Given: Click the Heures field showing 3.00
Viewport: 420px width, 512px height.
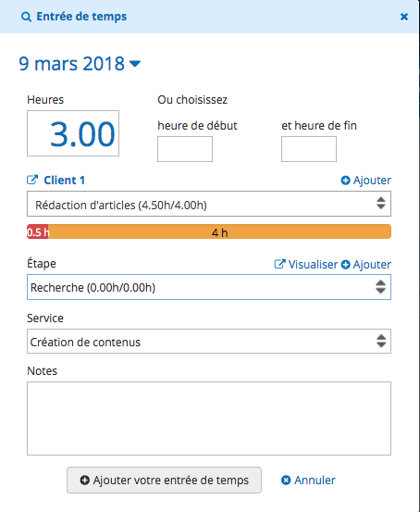Looking at the screenshot, I should 73,133.
